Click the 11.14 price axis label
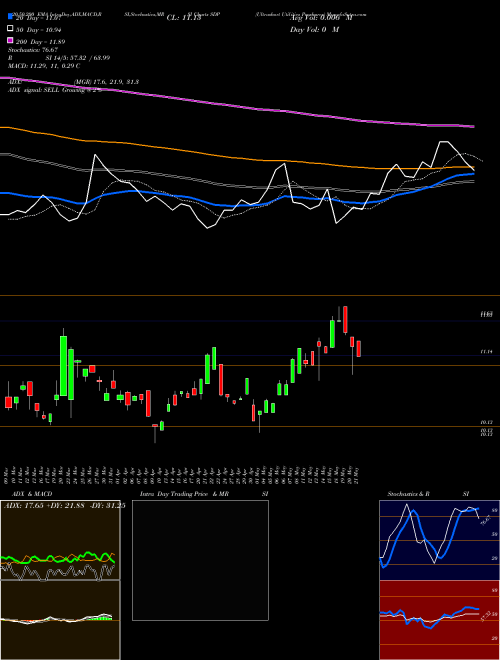500x660 pixels. click(x=486, y=351)
